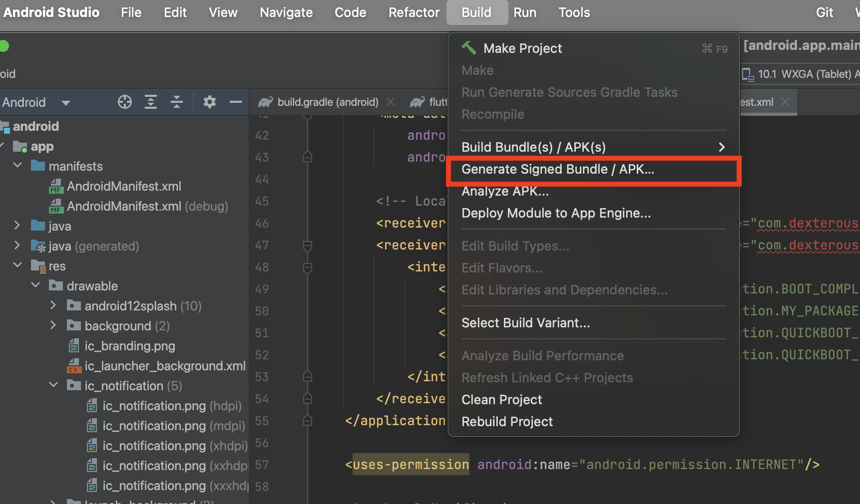Click line number 50 in the gutter

coord(262,311)
